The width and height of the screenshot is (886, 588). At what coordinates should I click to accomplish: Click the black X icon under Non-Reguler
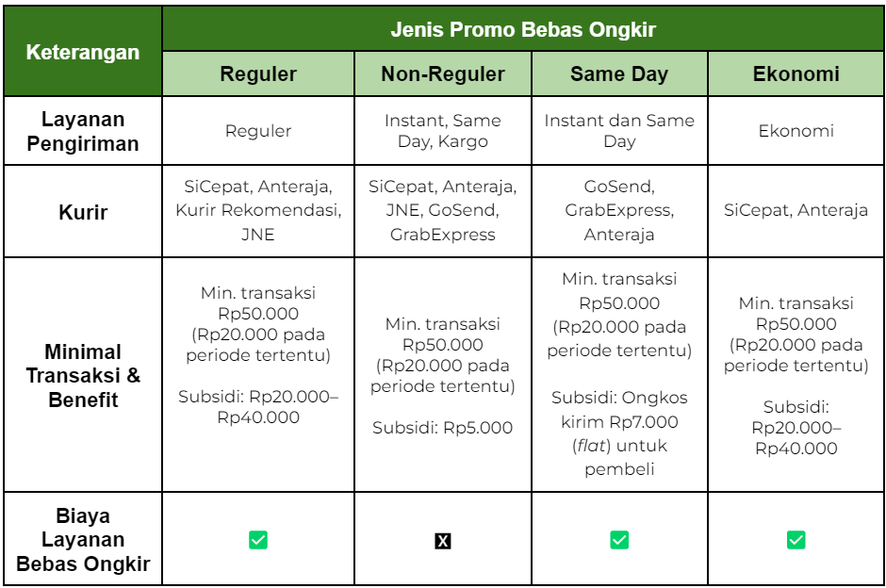click(442, 541)
